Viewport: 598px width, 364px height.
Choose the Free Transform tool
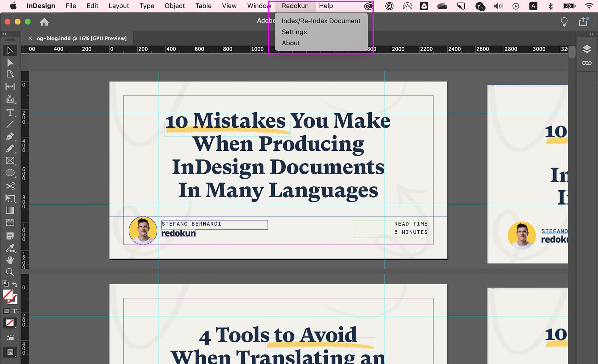(x=10, y=198)
